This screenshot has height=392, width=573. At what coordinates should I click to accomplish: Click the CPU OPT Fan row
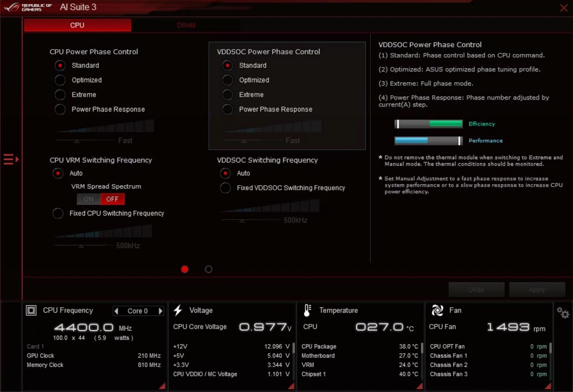[488, 347]
